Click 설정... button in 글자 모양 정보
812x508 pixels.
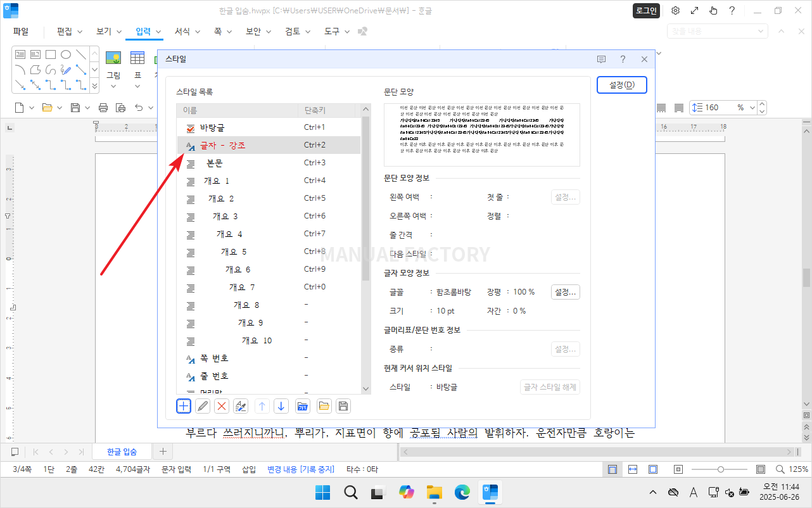(566, 292)
